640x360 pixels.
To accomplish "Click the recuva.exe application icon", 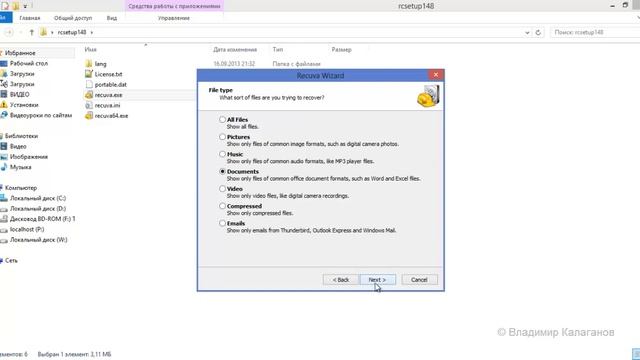I will click(89, 95).
